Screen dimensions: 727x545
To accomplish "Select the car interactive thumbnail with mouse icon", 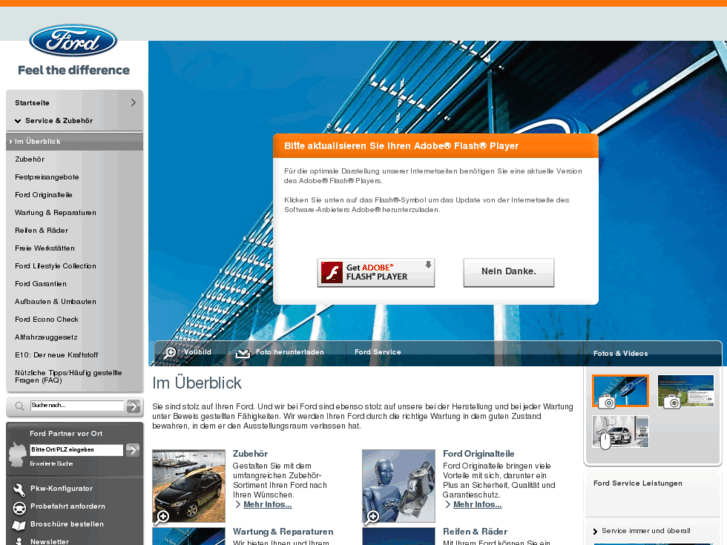I will [620, 432].
